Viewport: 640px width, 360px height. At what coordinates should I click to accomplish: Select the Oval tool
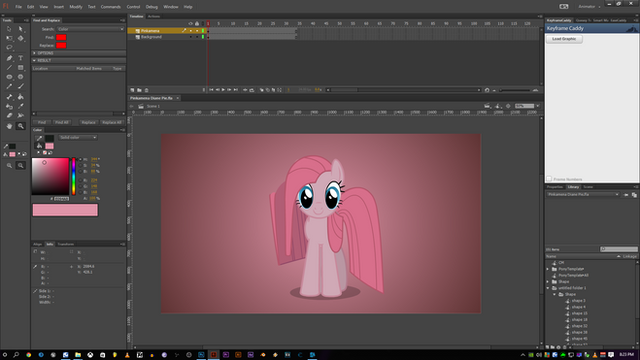9,77
